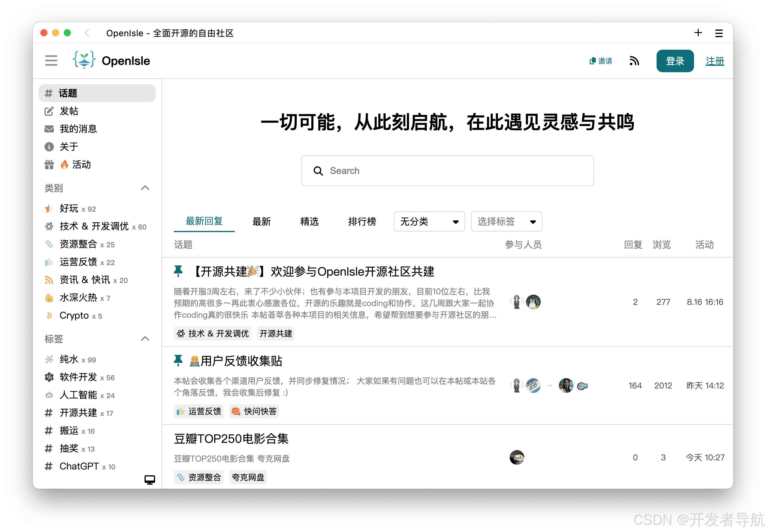
Task: Click the browser back arrow
Action: click(x=87, y=33)
